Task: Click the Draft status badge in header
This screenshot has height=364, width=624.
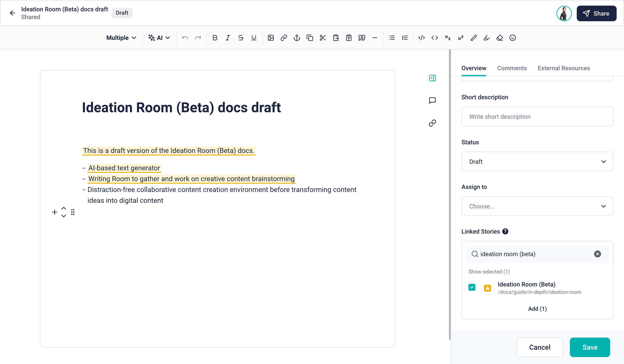Action: (x=122, y=13)
